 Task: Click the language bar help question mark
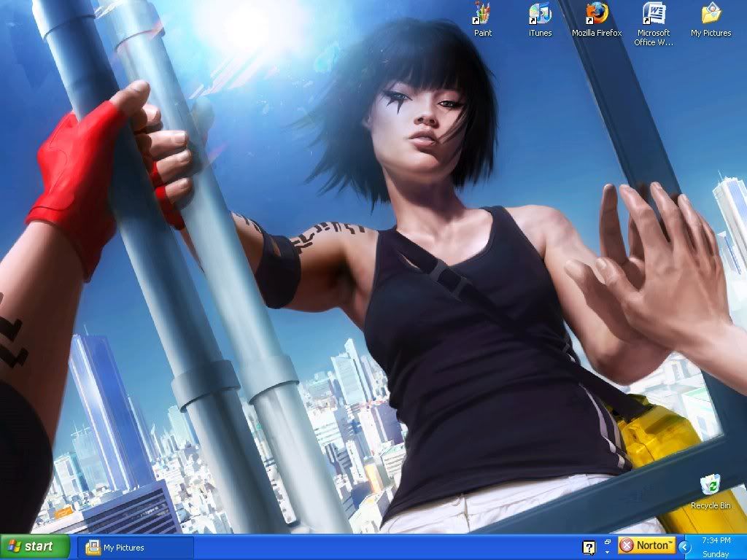point(589,547)
